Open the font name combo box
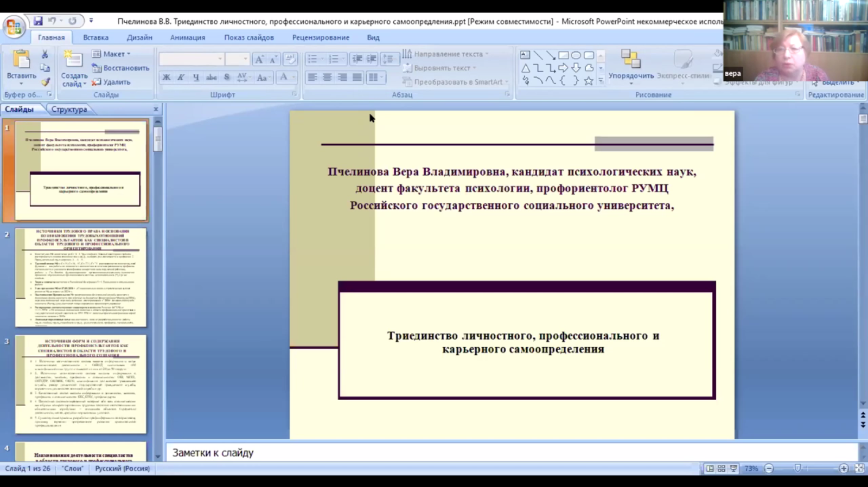The height and width of the screenshot is (487, 868). [191, 59]
